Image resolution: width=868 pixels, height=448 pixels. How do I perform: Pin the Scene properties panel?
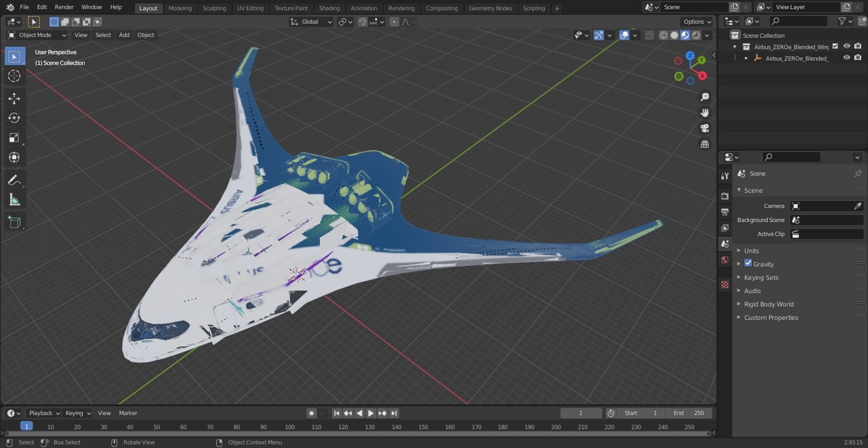click(858, 174)
